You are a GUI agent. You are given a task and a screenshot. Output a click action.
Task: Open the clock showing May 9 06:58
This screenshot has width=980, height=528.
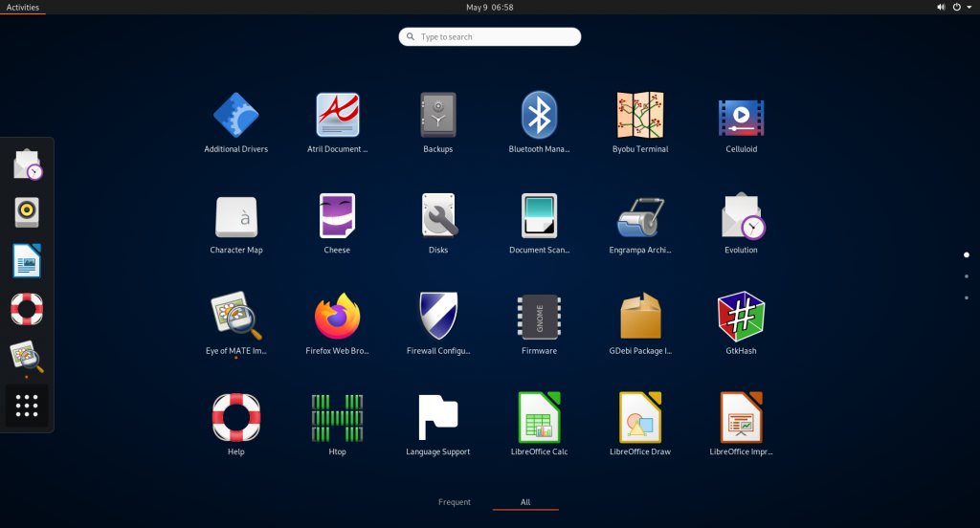[x=489, y=8]
